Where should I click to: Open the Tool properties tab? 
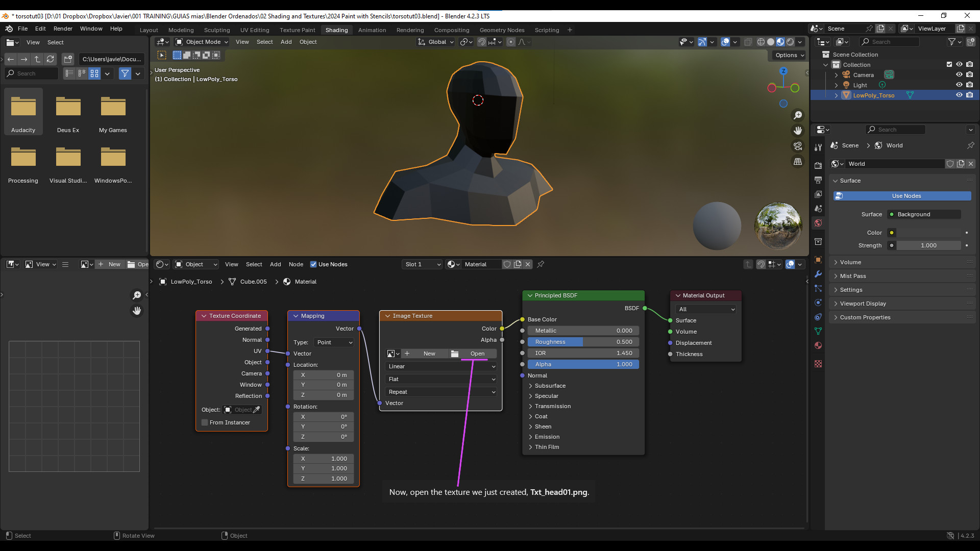point(818,147)
